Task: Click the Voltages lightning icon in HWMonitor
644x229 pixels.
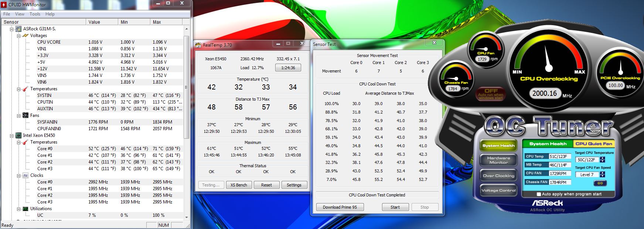Action: tap(25, 36)
